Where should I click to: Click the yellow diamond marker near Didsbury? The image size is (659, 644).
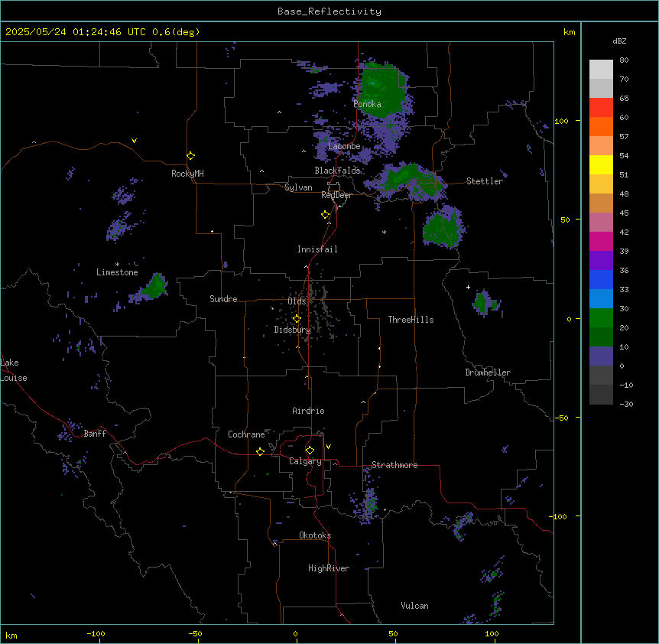coord(297,319)
